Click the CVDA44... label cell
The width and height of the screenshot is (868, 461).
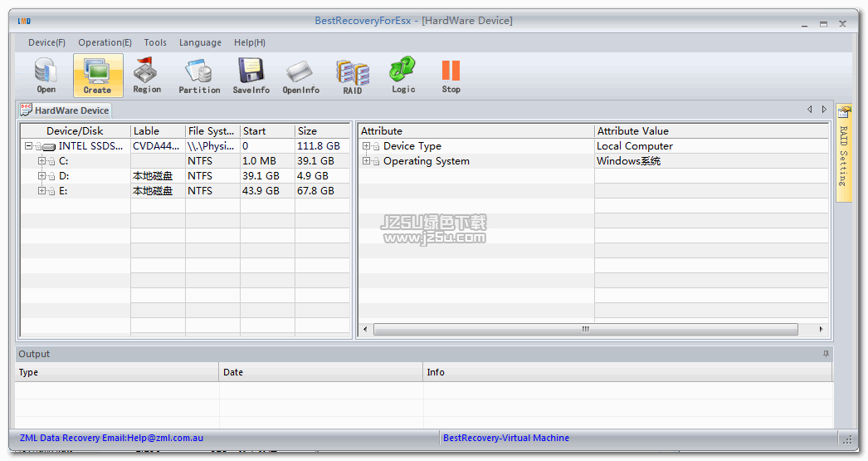156,146
